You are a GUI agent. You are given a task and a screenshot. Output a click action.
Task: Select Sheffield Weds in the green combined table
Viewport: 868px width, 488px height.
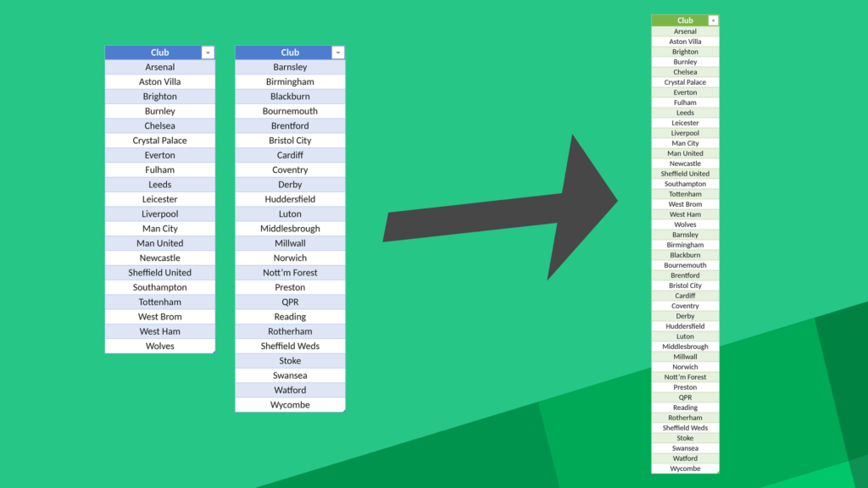685,428
